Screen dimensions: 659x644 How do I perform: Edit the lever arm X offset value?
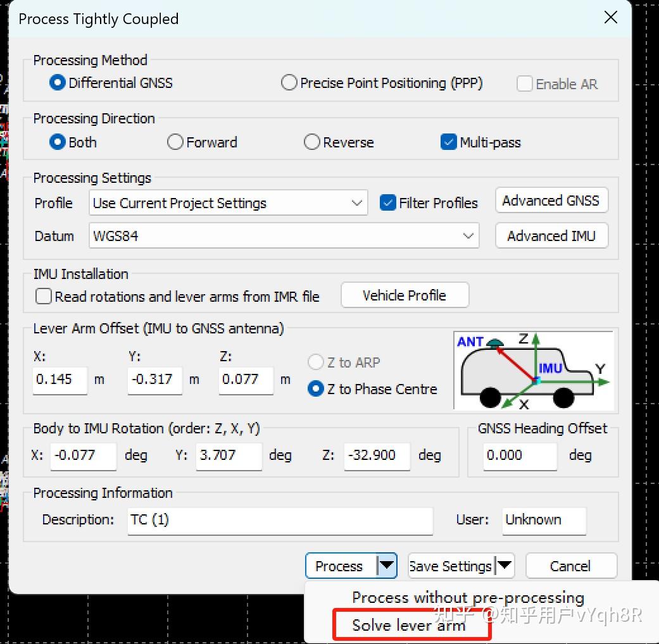(x=60, y=381)
